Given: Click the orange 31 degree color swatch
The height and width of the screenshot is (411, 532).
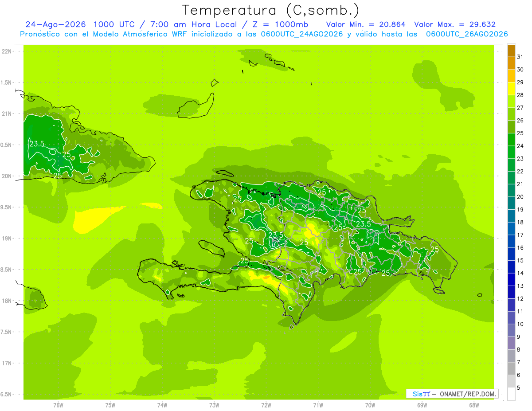Looking at the screenshot, I should coord(511,51).
